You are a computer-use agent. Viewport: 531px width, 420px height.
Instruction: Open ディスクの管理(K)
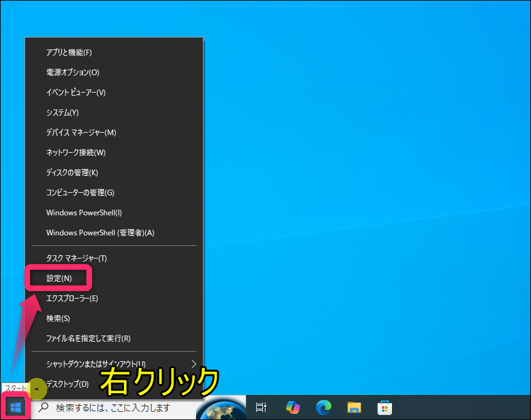72,173
